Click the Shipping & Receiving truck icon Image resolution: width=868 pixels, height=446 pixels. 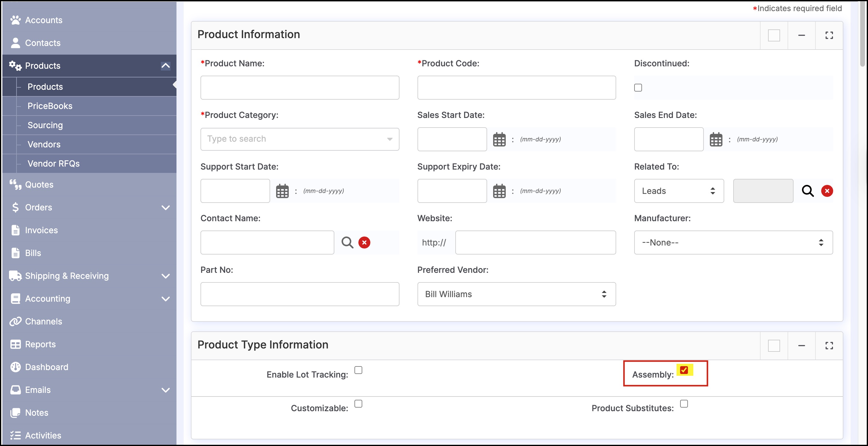point(15,276)
